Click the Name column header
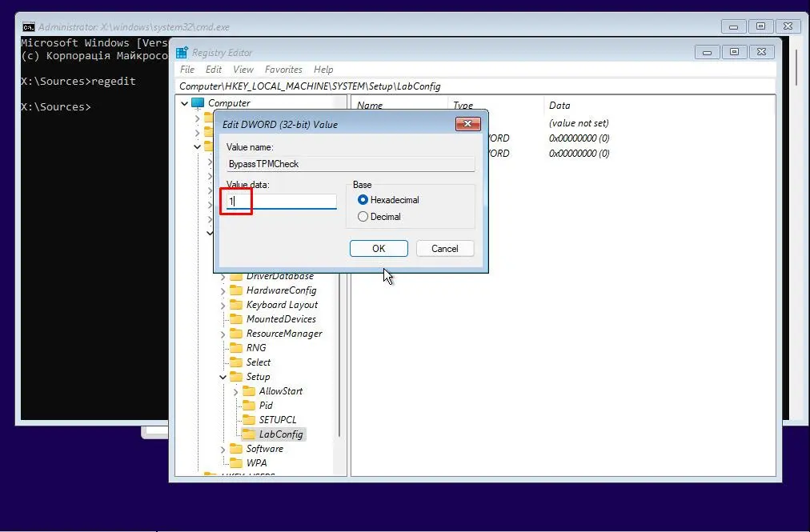Screen dimensions: 810x532 click(x=370, y=106)
